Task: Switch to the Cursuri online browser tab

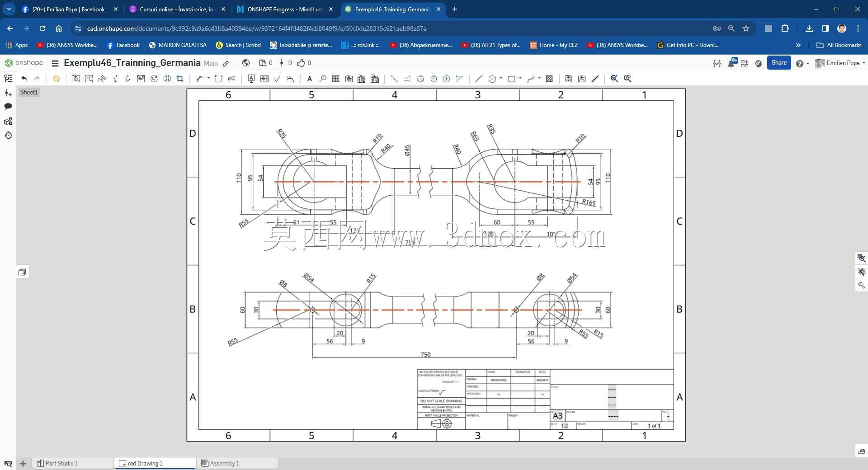Action: (177, 9)
